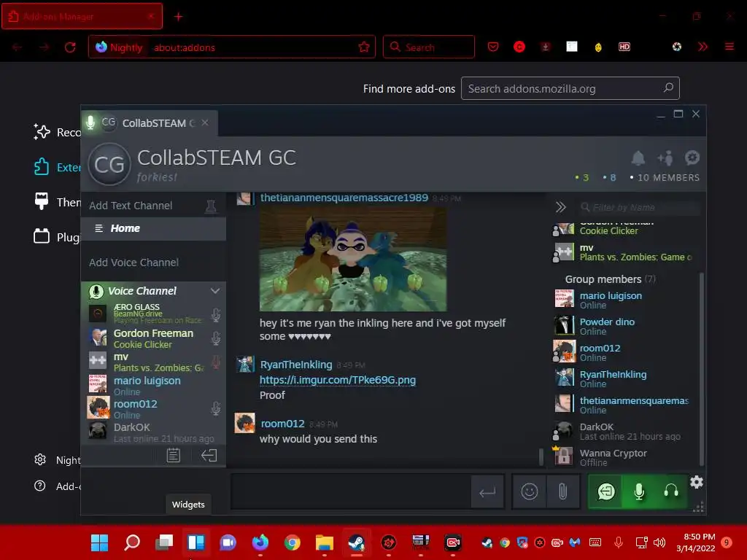This screenshot has height=560, width=747.
Task: Mute ÆRO GLASS microphone in voice list
Action: (216, 315)
